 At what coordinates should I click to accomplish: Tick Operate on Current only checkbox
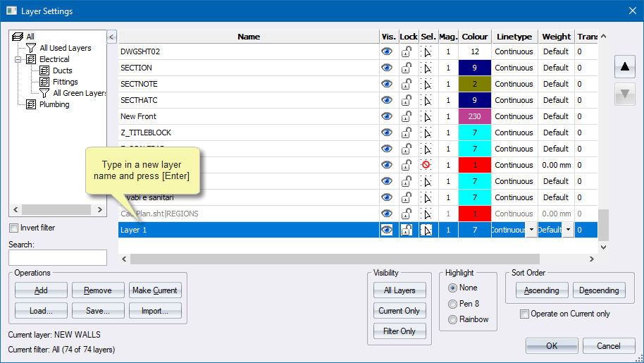(524, 314)
